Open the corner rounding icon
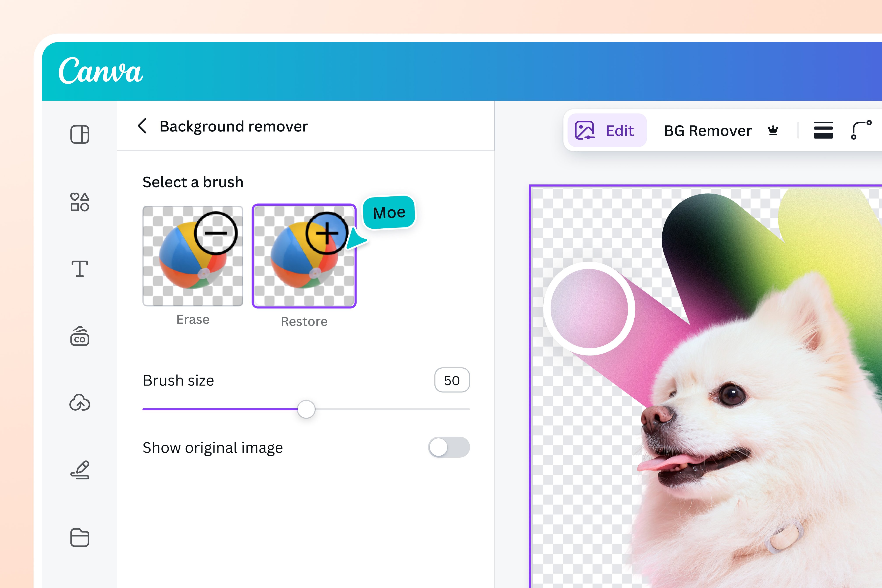The width and height of the screenshot is (882, 588). pyautogui.click(x=861, y=130)
